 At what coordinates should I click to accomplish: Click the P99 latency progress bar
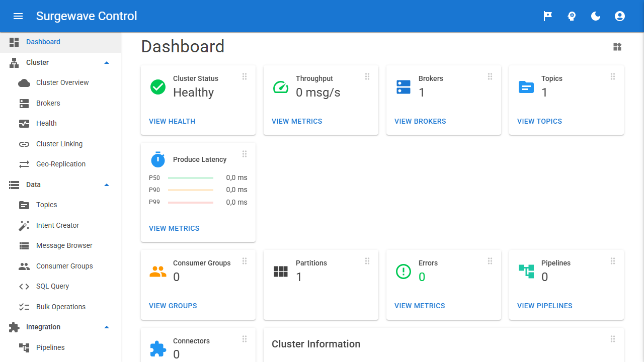(x=191, y=203)
